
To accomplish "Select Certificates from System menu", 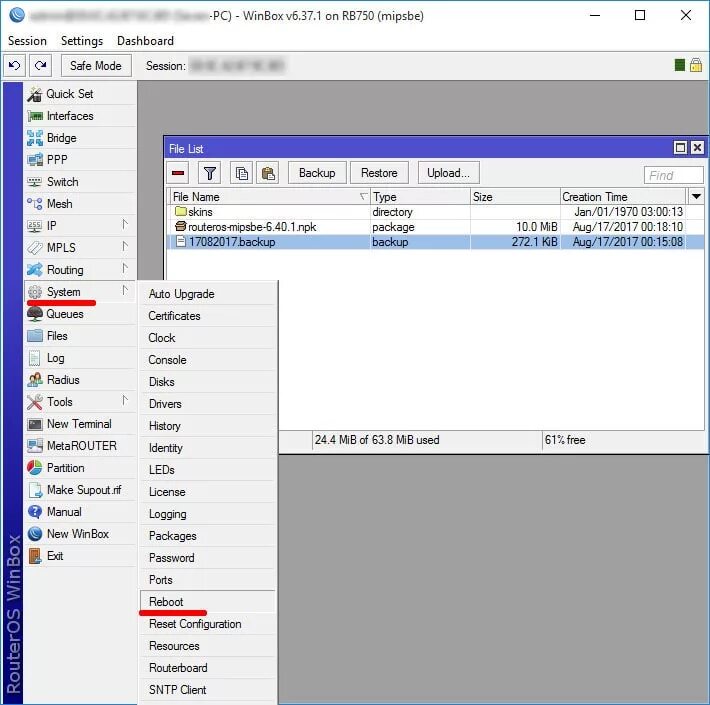I will [208, 316].
